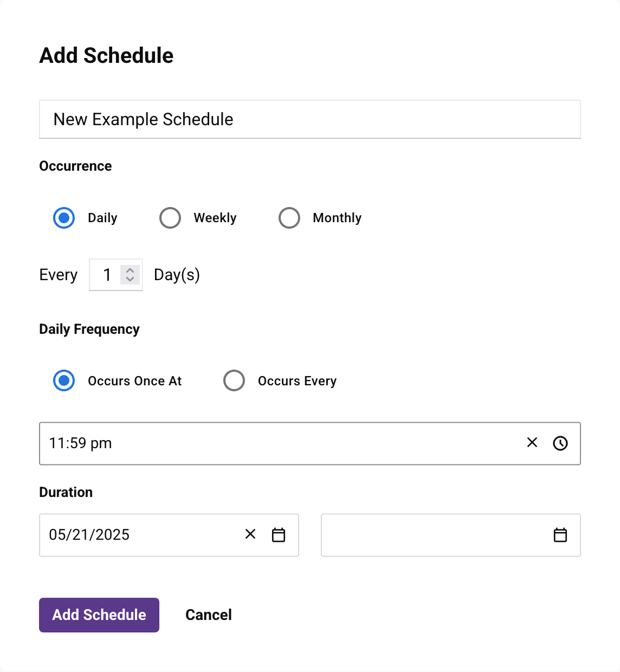The width and height of the screenshot is (620, 672).
Task: Enable the Occurs Once At option
Action: click(63, 380)
